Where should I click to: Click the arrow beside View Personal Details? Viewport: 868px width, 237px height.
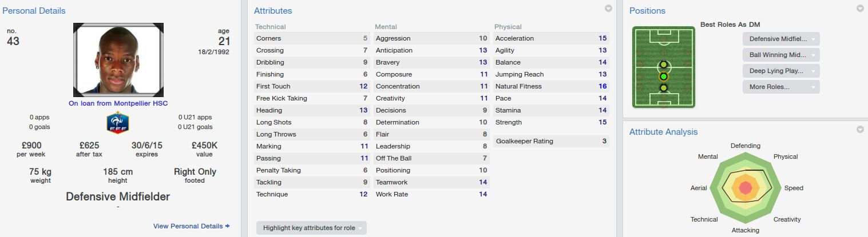228,226
